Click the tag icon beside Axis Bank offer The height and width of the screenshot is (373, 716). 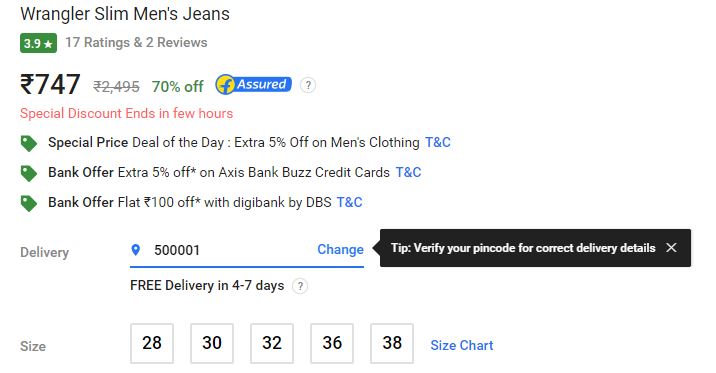pyautogui.click(x=29, y=173)
